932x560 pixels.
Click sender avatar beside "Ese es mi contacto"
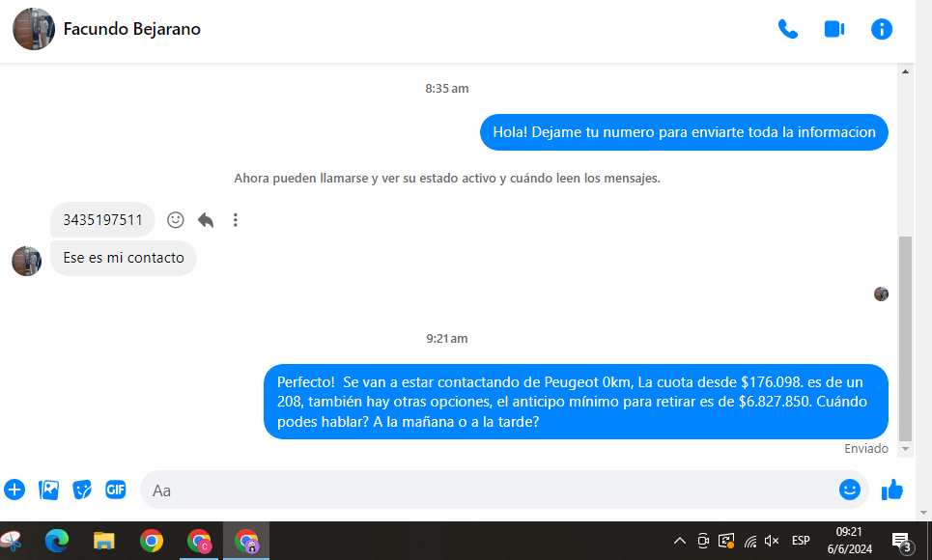point(27,261)
